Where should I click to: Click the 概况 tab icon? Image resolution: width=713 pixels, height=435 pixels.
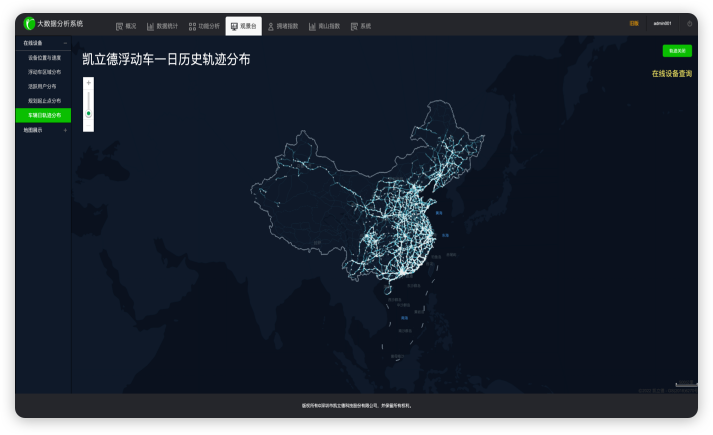point(119,26)
